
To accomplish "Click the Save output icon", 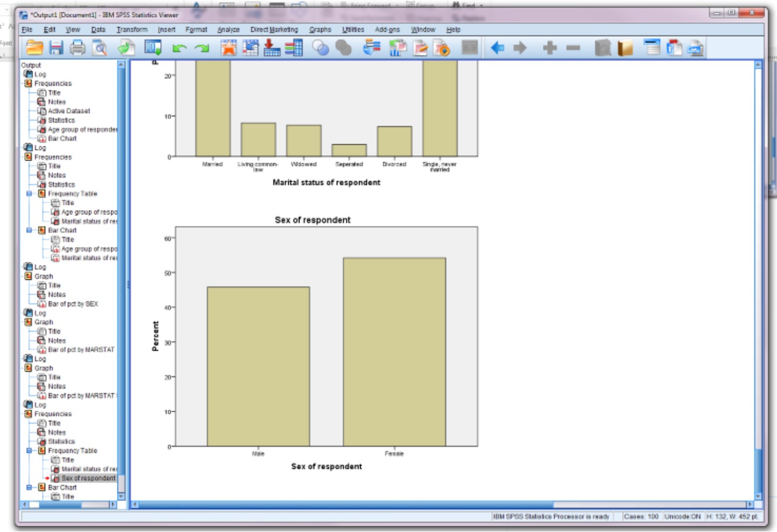I will [56, 48].
